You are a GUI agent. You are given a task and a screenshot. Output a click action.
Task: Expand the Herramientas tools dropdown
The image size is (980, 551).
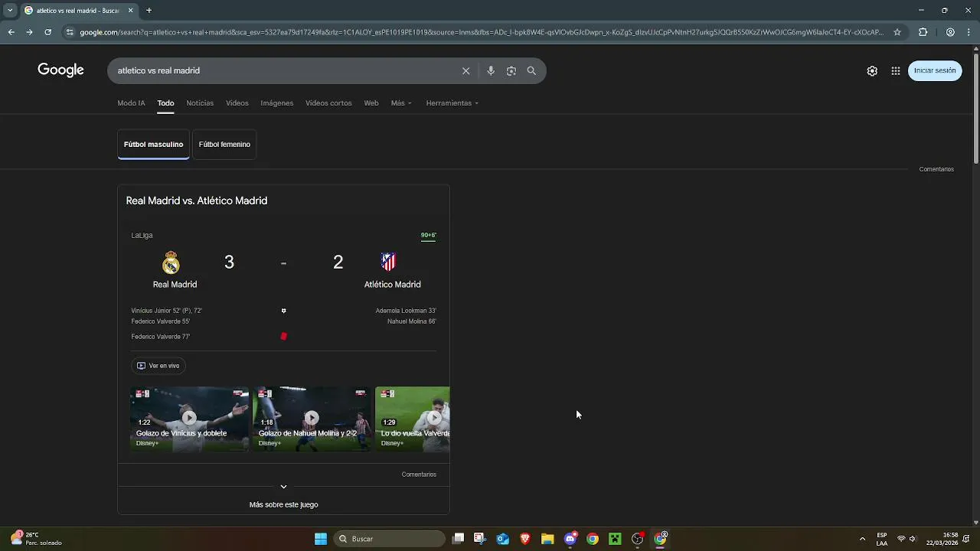[452, 103]
